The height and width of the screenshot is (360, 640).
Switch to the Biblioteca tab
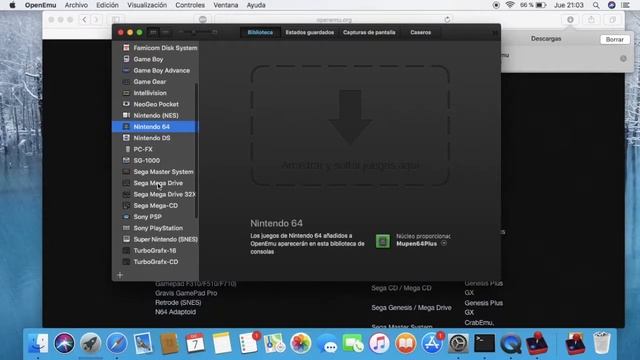click(x=260, y=32)
